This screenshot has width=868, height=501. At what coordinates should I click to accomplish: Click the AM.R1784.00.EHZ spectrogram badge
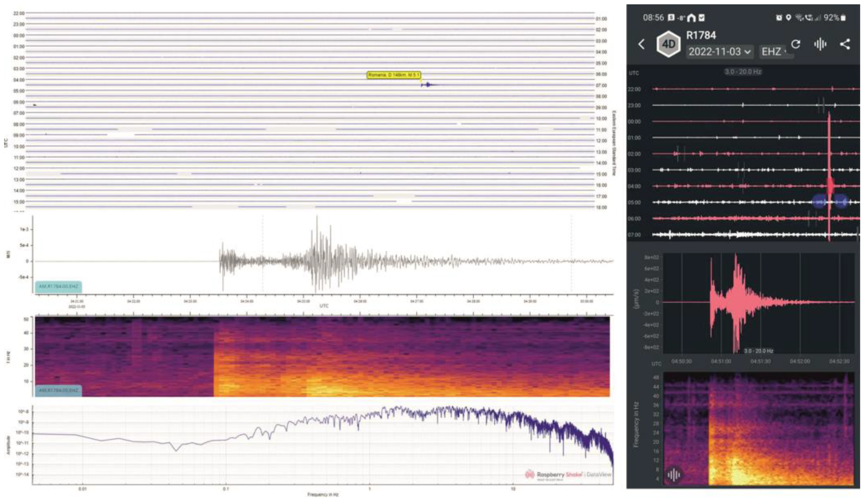[x=58, y=391]
